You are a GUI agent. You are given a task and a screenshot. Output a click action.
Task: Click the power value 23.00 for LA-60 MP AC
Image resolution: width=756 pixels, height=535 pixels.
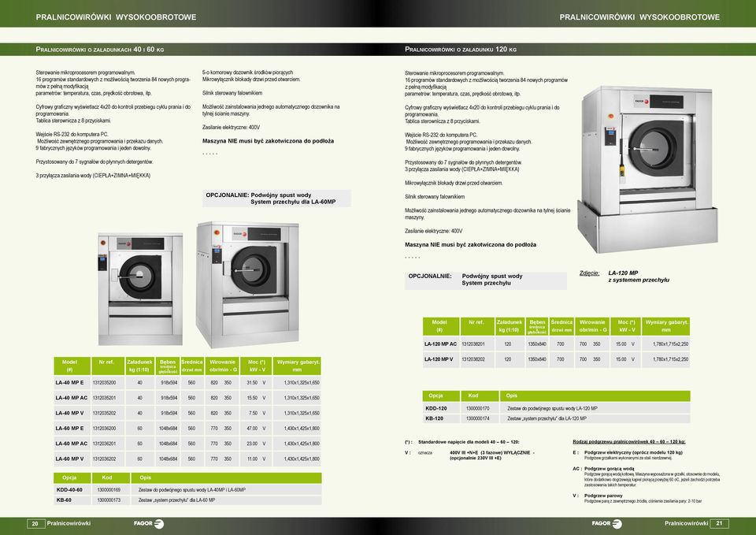point(252,444)
